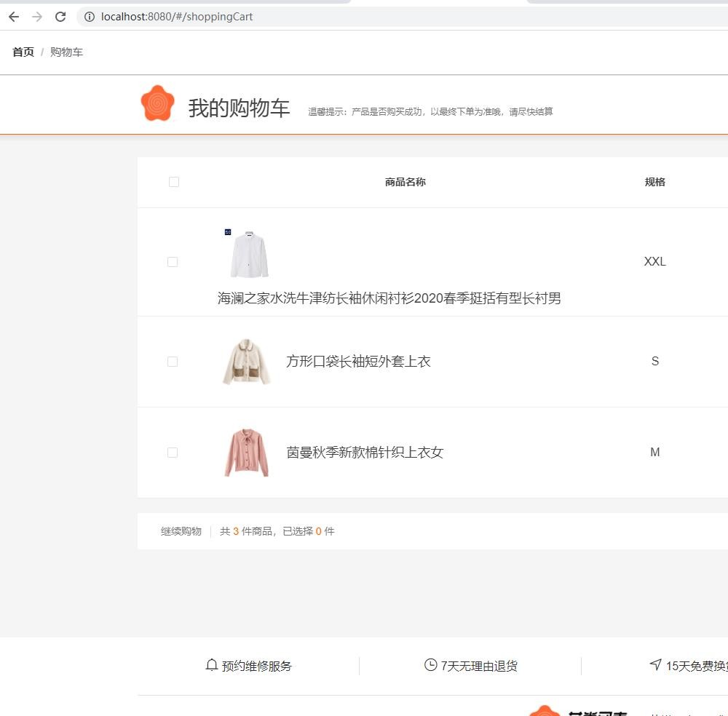This screenshot has width=728, height=716.
Task: Open the cream jacket product thumbnail
Action: pos(247,362)
